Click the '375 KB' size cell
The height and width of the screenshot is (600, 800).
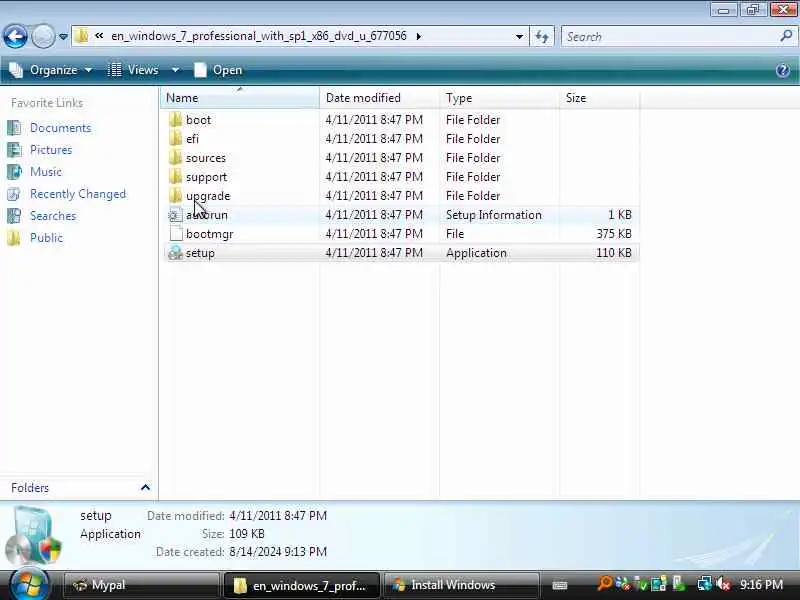[x=614, y=234]
